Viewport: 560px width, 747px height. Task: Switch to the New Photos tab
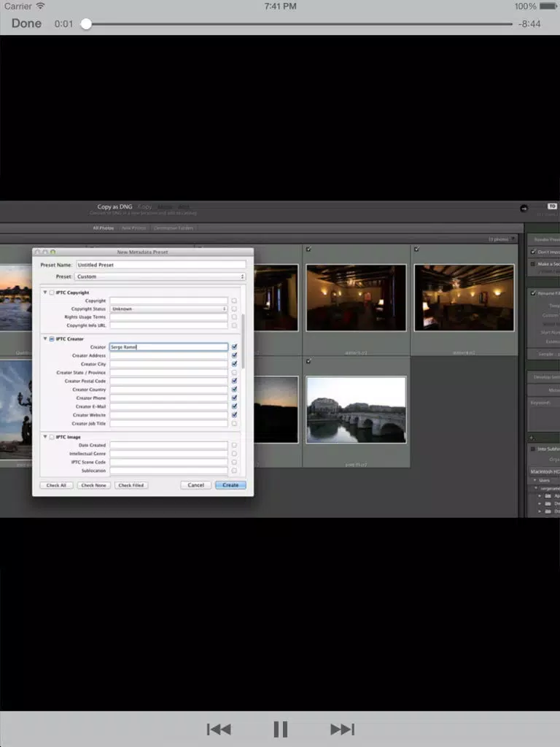(133, 228)
